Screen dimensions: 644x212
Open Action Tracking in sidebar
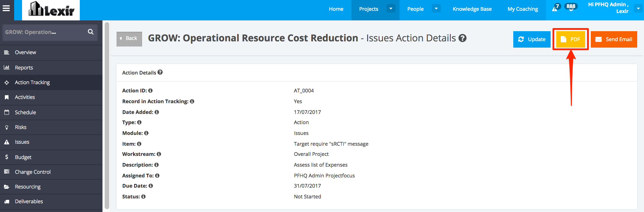point(51,82)
